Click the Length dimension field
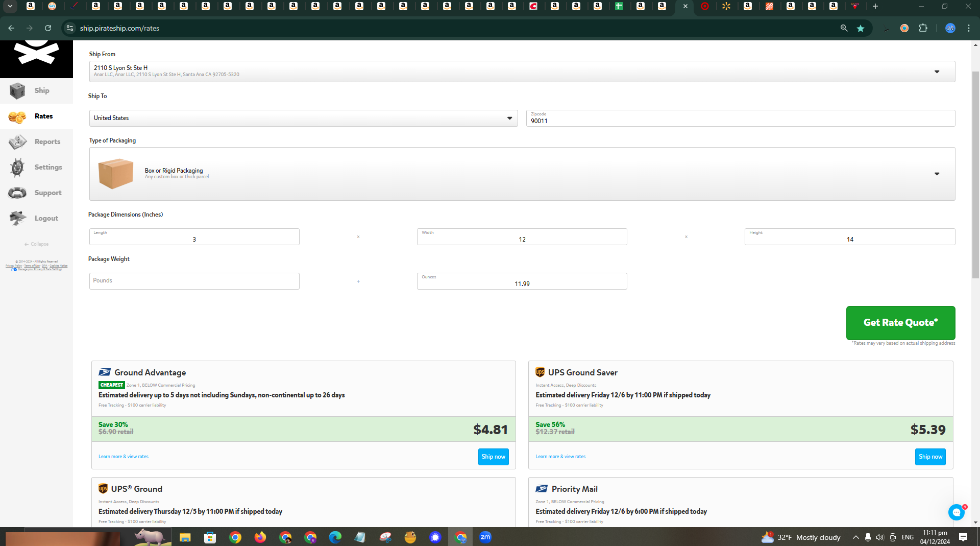The height and width of the screenshot is (546, 980). coord(194,237)
